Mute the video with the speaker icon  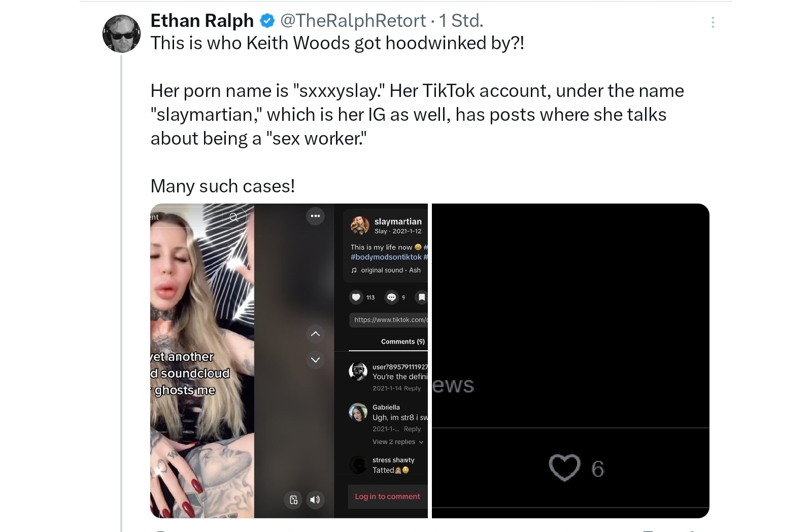[315, 500]
